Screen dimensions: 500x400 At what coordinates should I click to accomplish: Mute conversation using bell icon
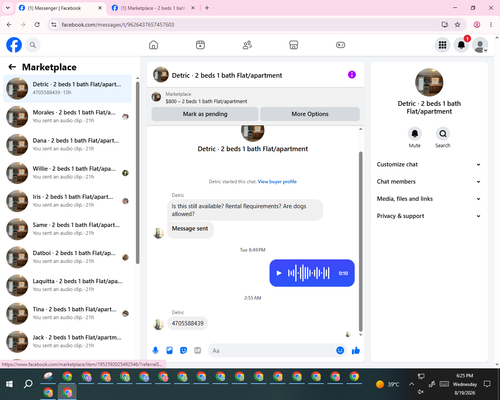(x=414, y=134)
